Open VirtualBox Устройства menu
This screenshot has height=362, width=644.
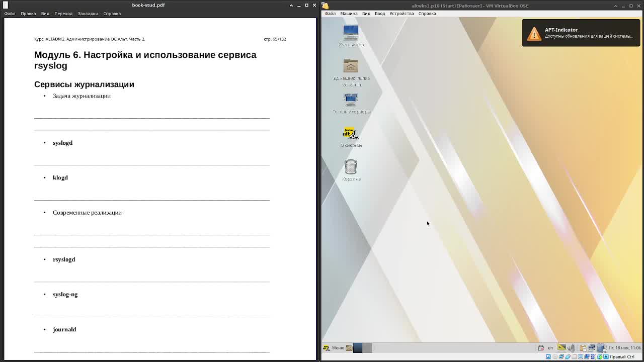pyautogui.click(x=401, y=14)
